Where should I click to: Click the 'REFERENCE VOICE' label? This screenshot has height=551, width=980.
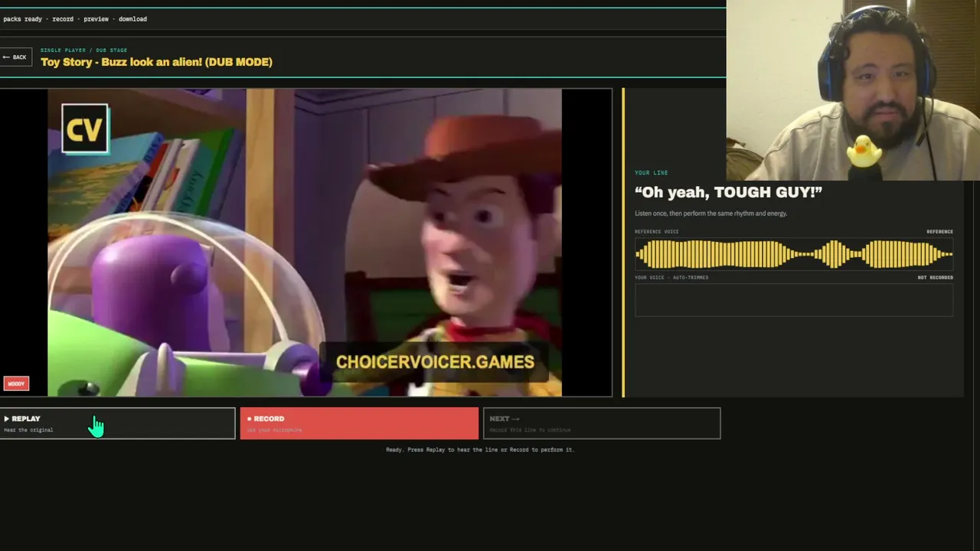[x=656, y=232]
